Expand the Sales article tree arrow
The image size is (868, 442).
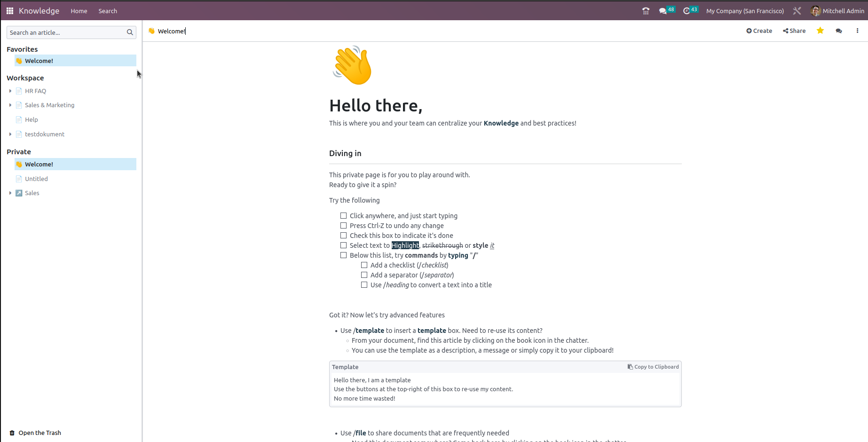[x=10, y=193]
